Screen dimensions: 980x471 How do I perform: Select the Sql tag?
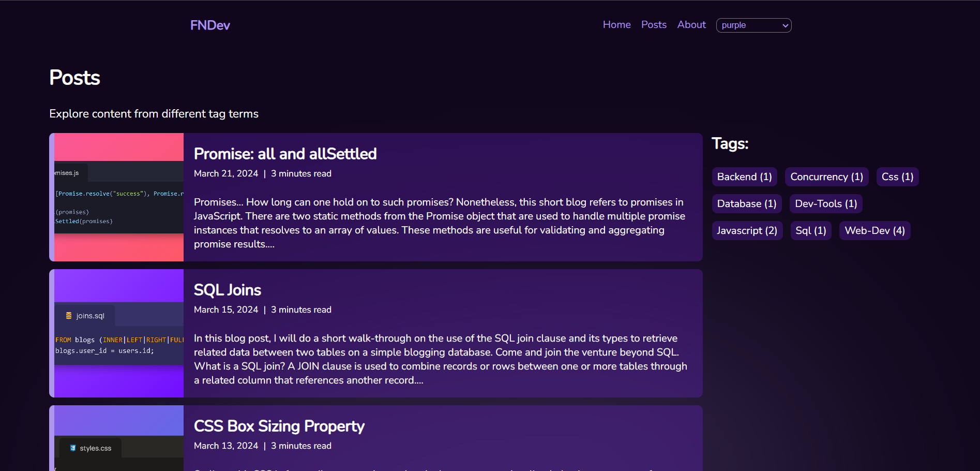810,231
